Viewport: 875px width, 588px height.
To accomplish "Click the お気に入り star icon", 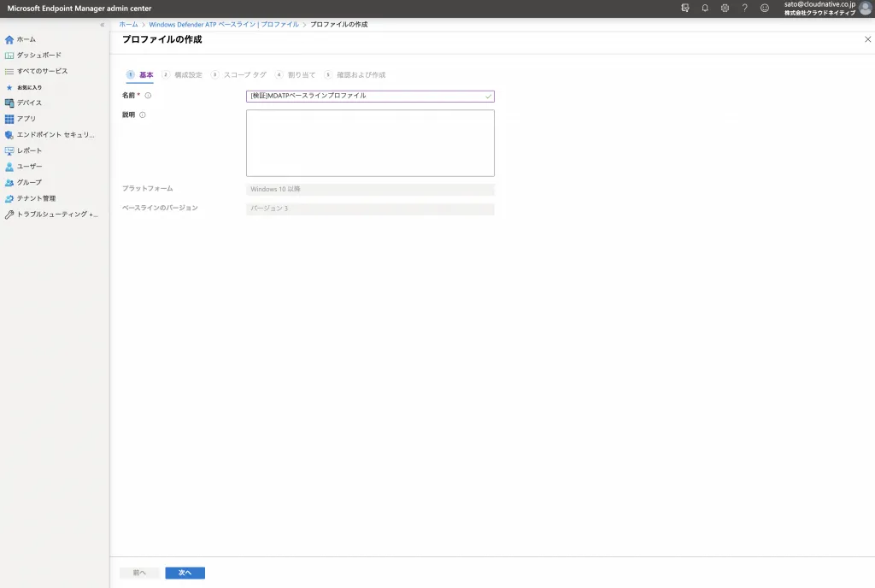I will click(9, 87).
